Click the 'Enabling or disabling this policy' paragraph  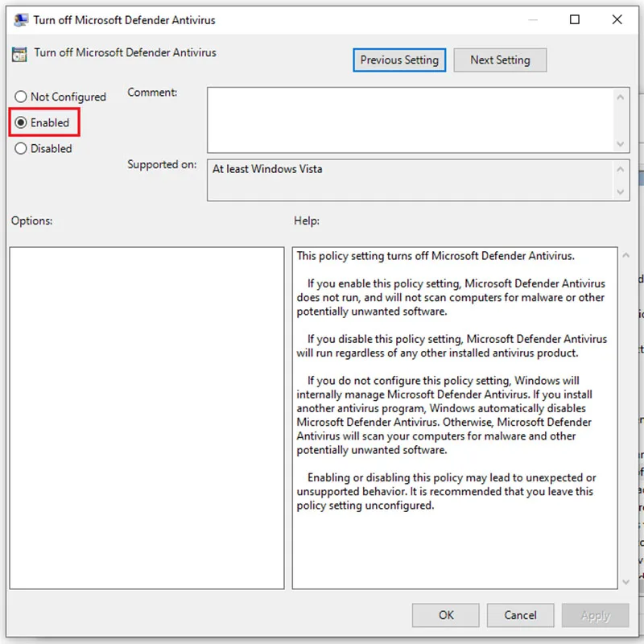tap(446, 491)
